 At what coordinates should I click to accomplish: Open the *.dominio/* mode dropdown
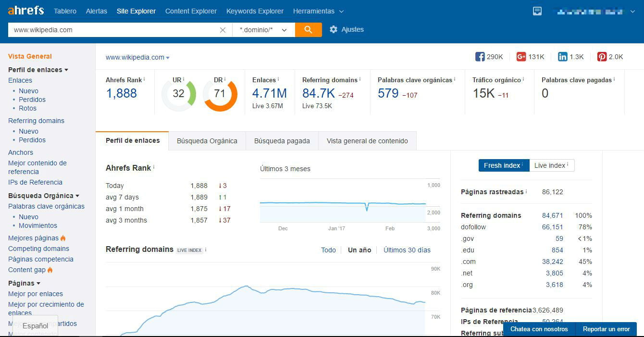point(263,30)
